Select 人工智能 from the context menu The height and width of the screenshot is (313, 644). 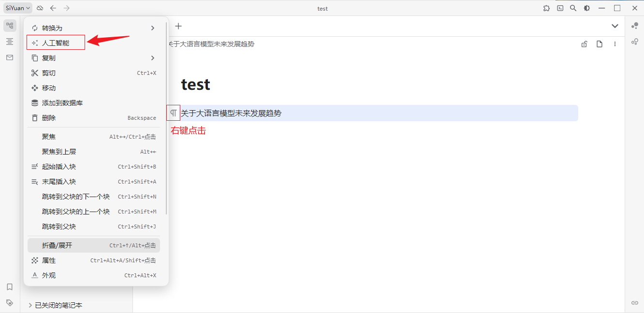tap(56, 43)
